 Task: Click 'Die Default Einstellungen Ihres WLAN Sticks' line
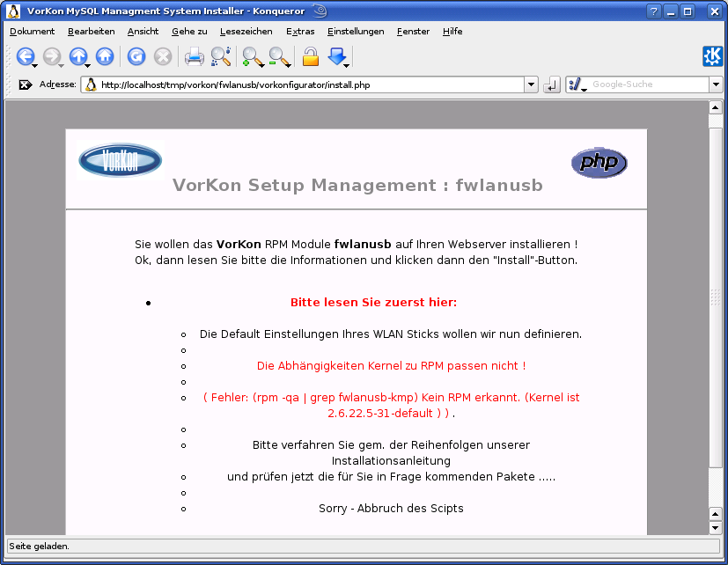pyautogui.click(x=391, y=334)
